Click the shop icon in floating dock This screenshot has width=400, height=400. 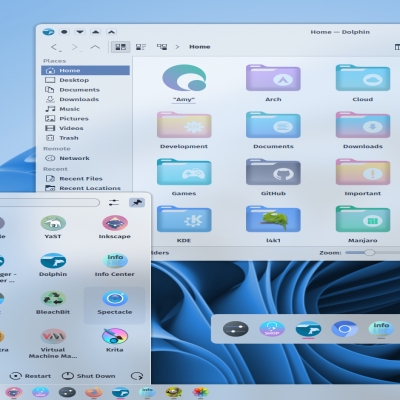tap(272, 329)
